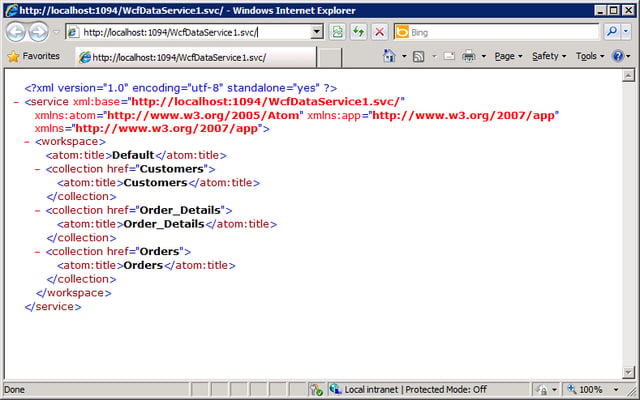Click the magnifying glass search button
This screenshot has width=640, height=400.
612,32
